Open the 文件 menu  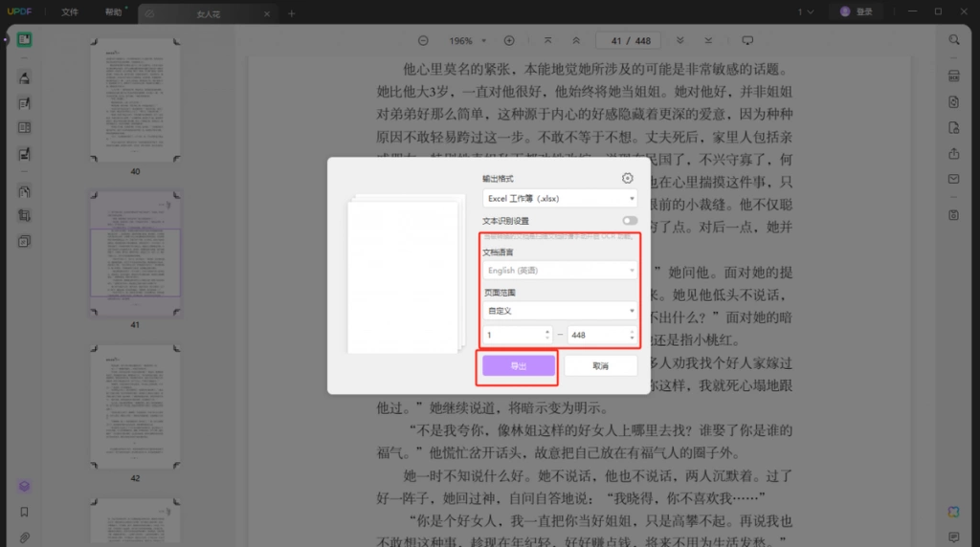(x=69, y=11)
